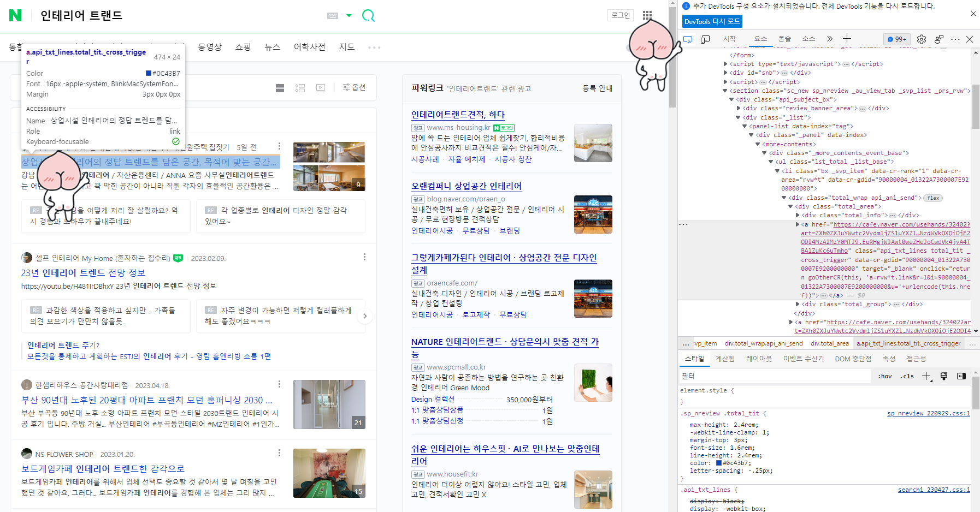This screenshot has height=512, width=980.
Task: Open the 보드게임카페 post thumbnail image
Action: [x=329, y=473]
